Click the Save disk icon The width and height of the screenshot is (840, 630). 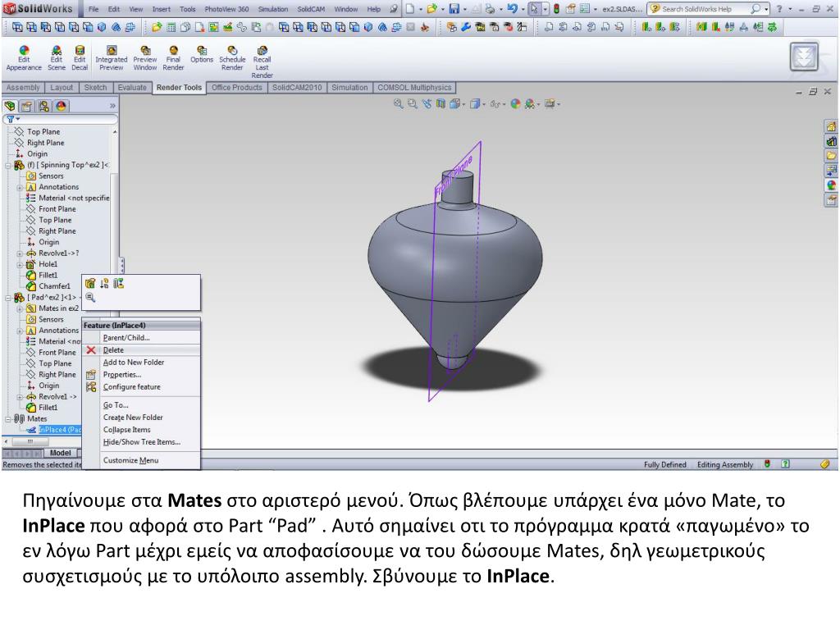(x=454, y=9)
